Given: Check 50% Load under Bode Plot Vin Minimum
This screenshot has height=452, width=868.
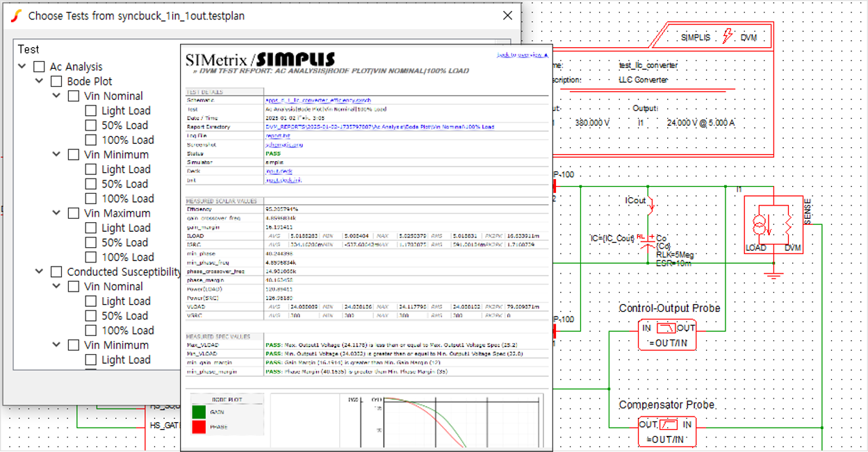Looking at the screenshot, I should pos(90,184).
